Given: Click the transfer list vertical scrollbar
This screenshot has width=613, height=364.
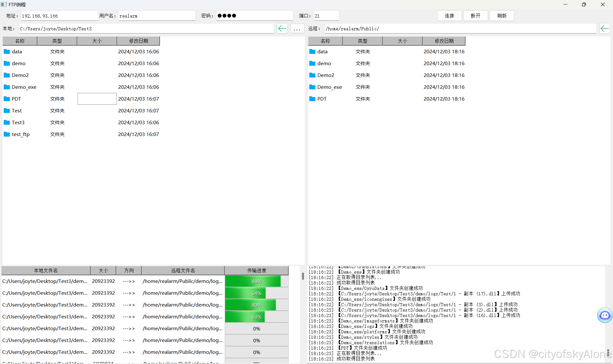Looking at the screenshot, I should coord(303,276).
